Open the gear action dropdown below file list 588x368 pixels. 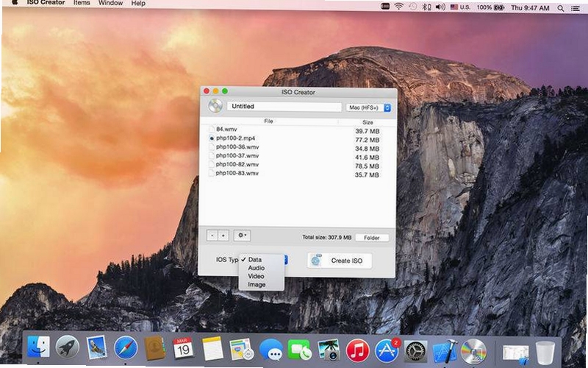click(243, 236)
